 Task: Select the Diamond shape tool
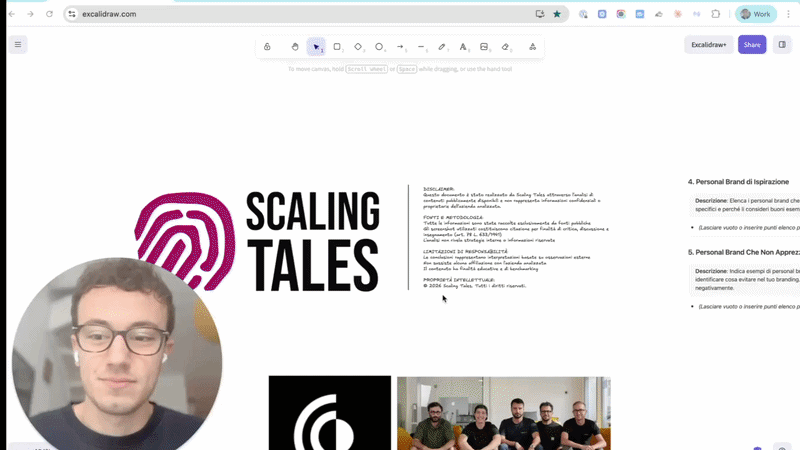358,46
